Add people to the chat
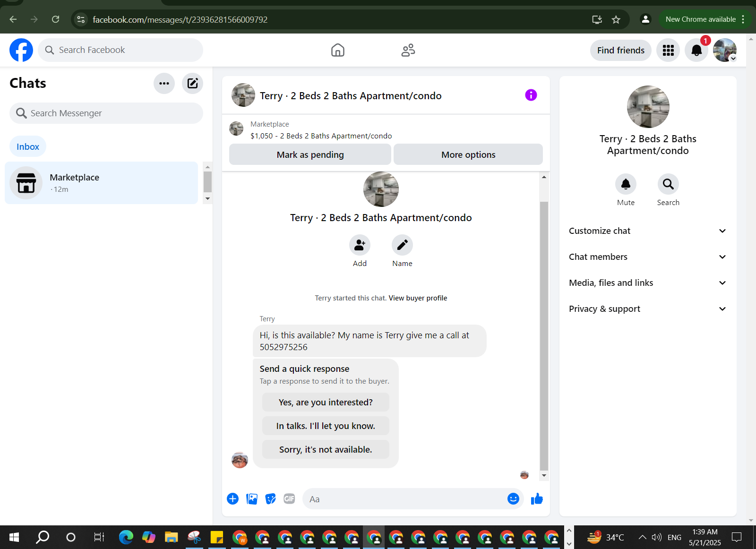 [360, 245]
